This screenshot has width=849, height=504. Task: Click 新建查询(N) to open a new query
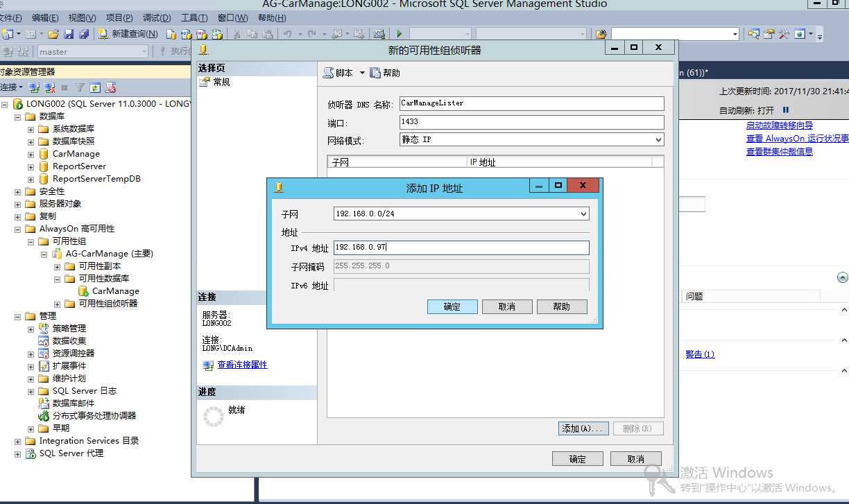pyautogui.click(x=128, y=34)
